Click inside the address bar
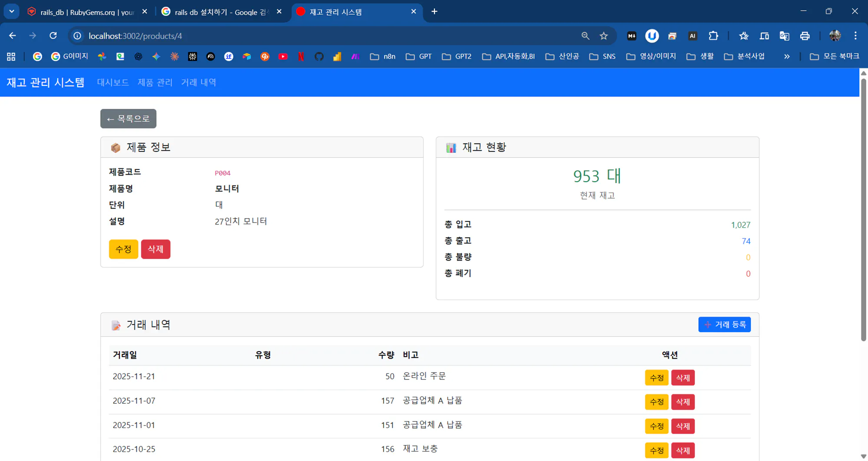This screenshot has height=461, width=868. pos(304,36)
